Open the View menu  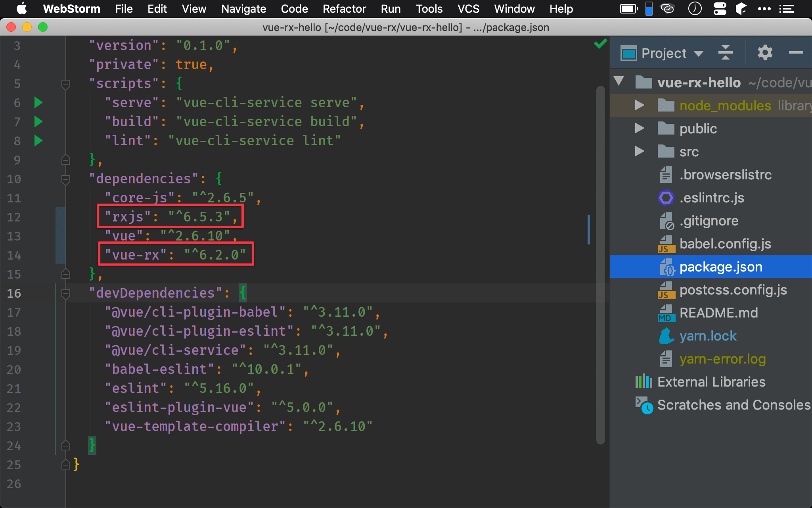tap(194, 8)
